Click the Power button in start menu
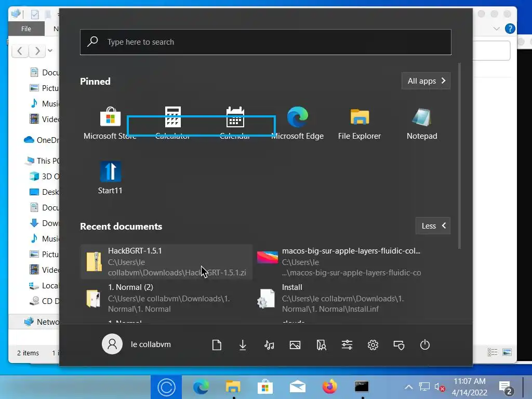 [425, 345]
